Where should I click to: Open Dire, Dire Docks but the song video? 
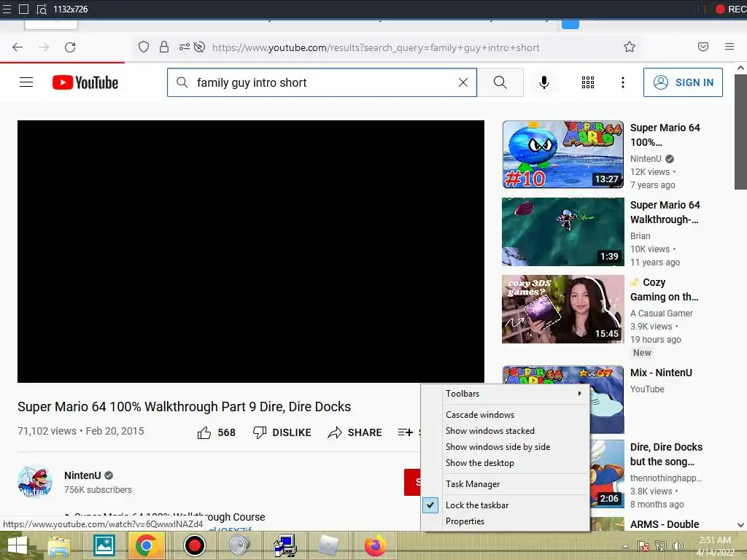point(666,454)
